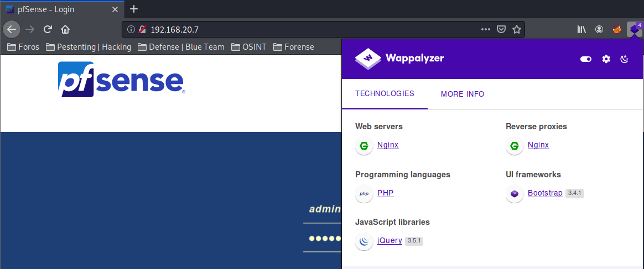Open Nginx link under Reverse proxies

pyautogui.click(x=538, y=145)
